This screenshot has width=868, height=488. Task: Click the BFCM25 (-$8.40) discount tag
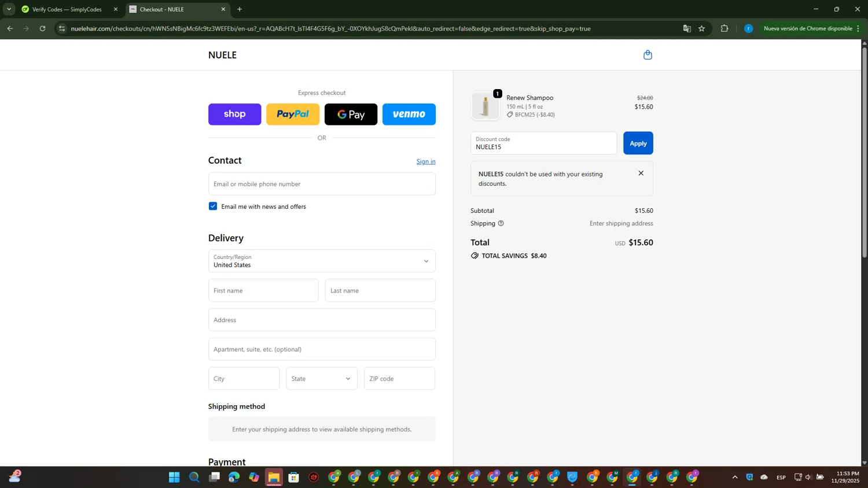coord(531,114)
